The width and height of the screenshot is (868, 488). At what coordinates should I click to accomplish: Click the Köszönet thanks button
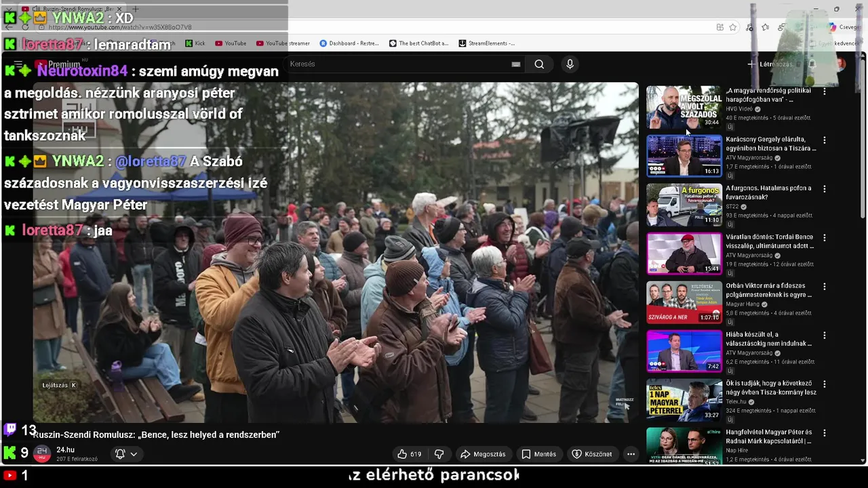pos(592,454)
